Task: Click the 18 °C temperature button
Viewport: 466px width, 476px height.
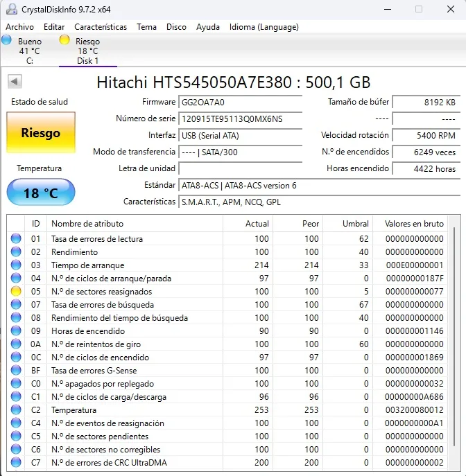Action: (x=41, y=193)
